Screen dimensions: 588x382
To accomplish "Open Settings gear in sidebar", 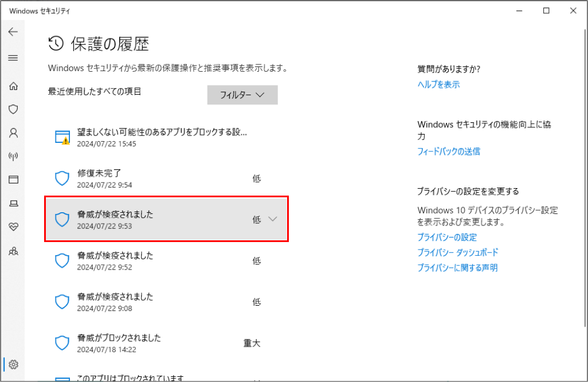I will coord(14,364).
